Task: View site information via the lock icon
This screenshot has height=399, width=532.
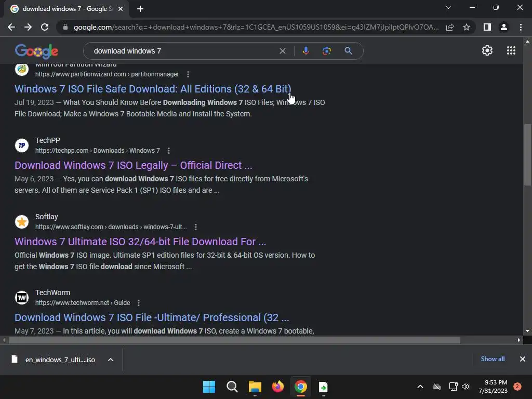Action: (65, 27)
